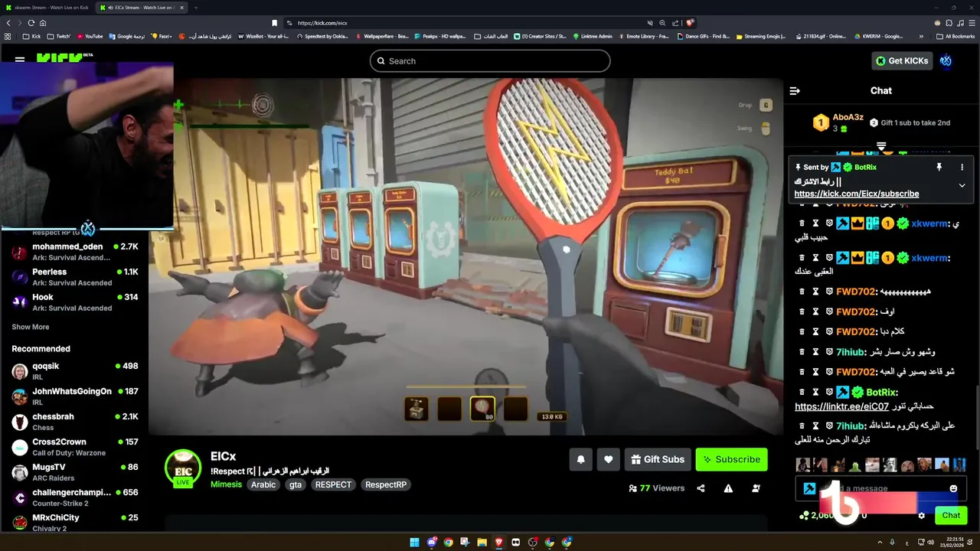Ban 7ihiub on 'وشهو وش صار بشر' message
Viewport: 980px width, 551px height.
coord(828,352)
